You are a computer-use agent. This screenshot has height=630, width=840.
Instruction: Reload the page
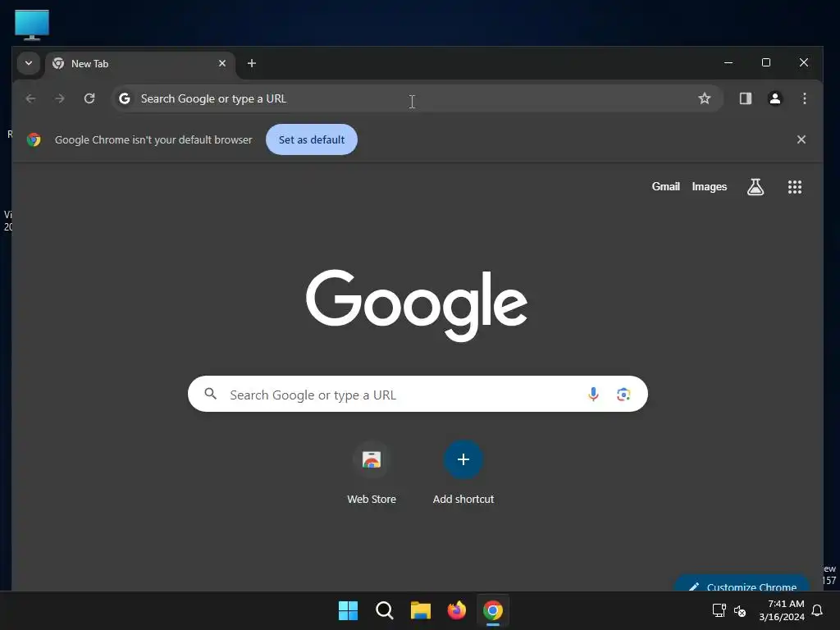tap(89, 98)
